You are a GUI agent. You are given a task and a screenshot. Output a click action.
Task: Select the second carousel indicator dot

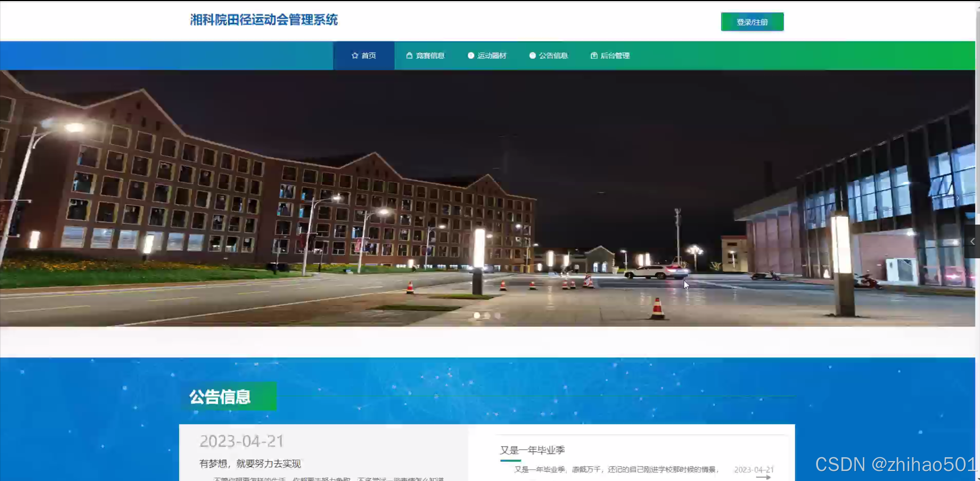tap(487, 315)
